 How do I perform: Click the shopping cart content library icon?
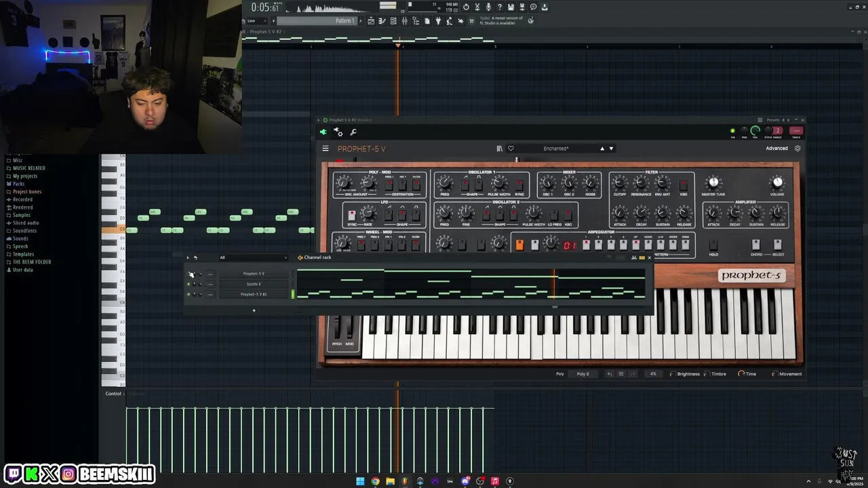(471, 21)
